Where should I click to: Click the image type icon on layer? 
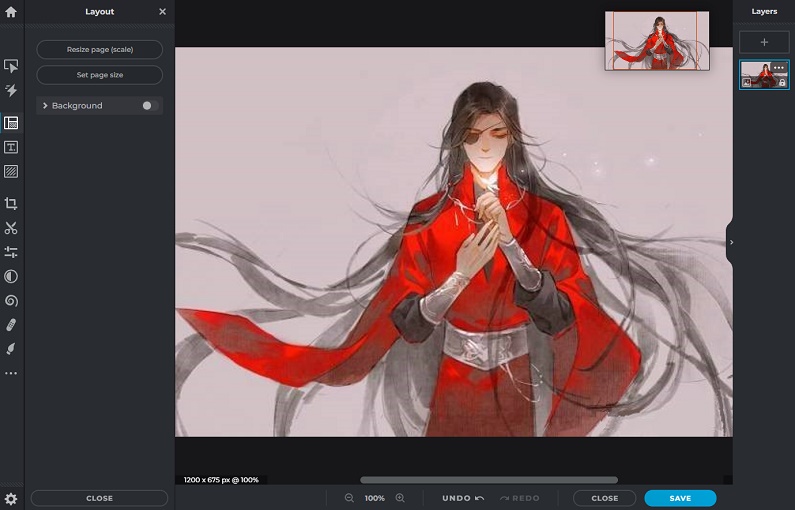pos(746,83)
